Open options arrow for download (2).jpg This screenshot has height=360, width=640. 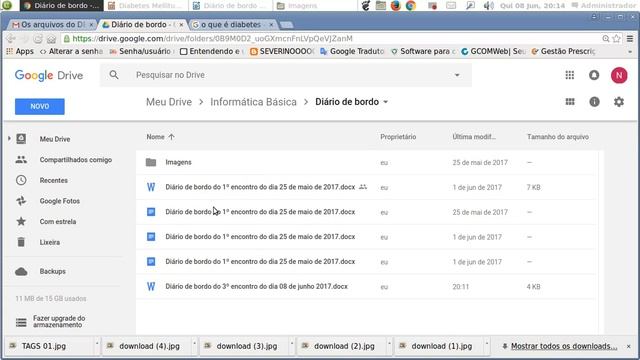[389, 344]
